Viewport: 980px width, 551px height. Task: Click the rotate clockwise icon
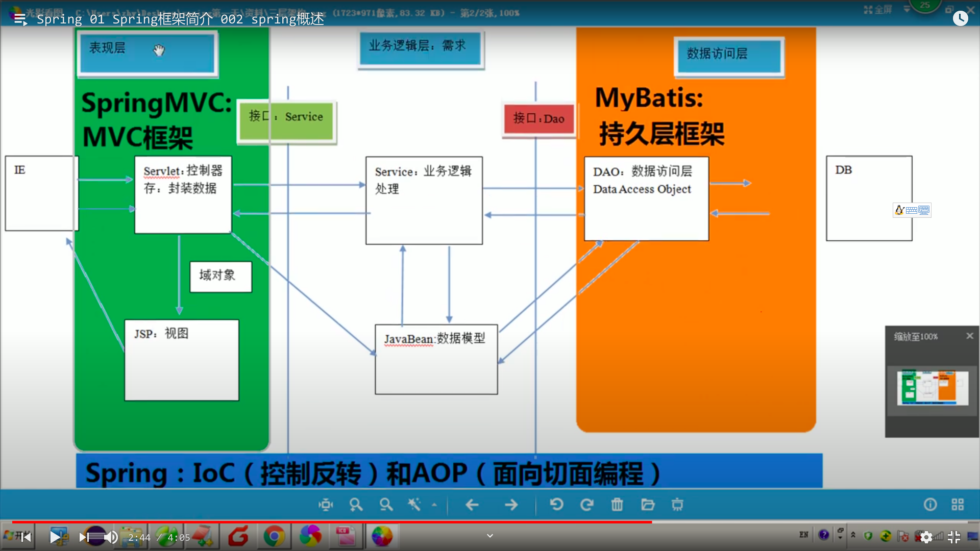(587, 505)
